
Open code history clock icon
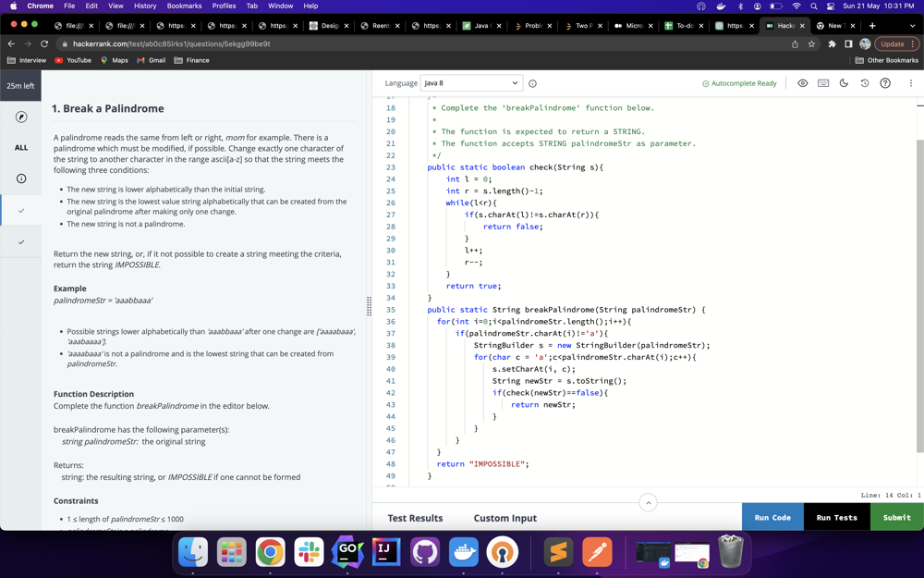865,83
